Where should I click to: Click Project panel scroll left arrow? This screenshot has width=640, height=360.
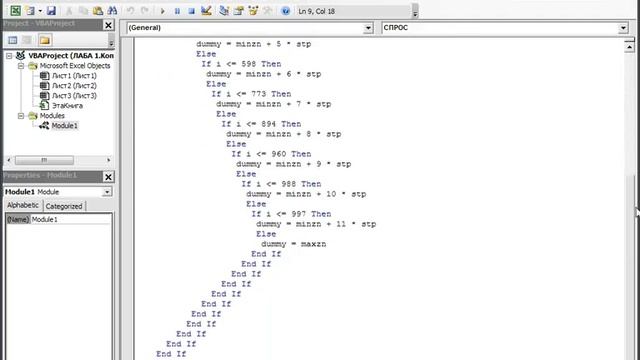(9, 160)
